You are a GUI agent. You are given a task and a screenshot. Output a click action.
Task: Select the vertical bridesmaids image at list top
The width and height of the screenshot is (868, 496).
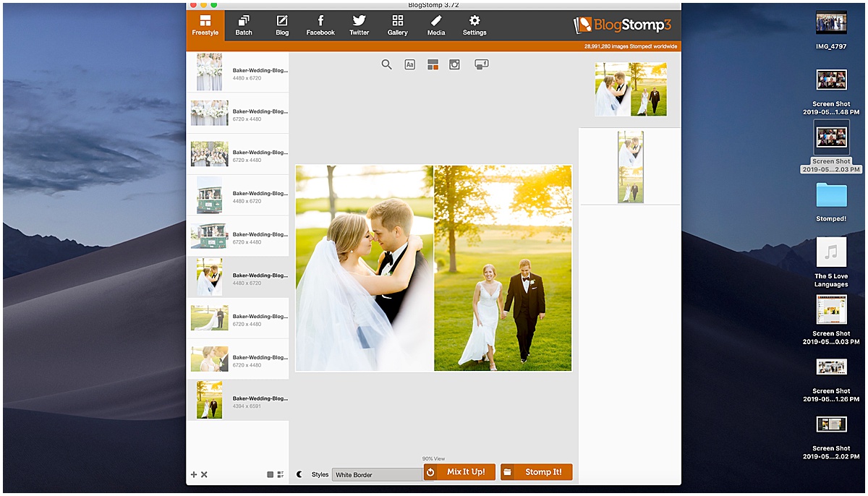click(238, 72)
